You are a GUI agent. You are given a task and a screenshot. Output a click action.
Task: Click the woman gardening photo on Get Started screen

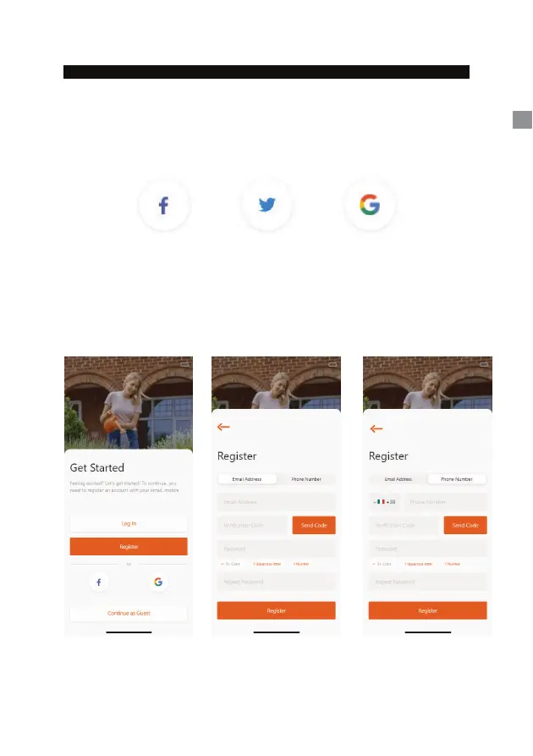tap(129, 403)
